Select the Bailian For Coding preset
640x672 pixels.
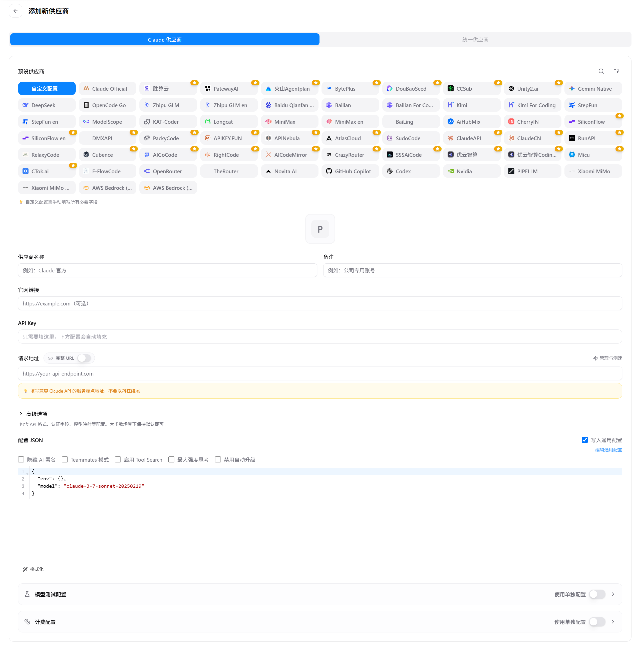[x=411, y=105]
